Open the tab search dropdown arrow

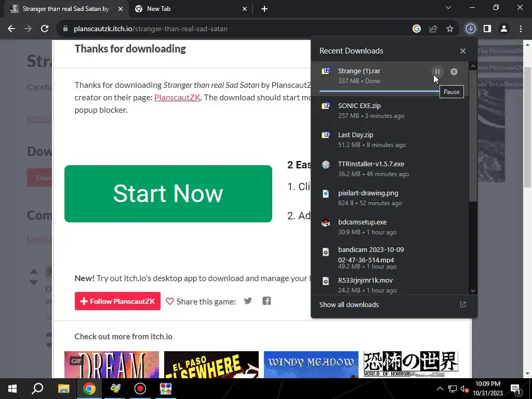point(448,7)
